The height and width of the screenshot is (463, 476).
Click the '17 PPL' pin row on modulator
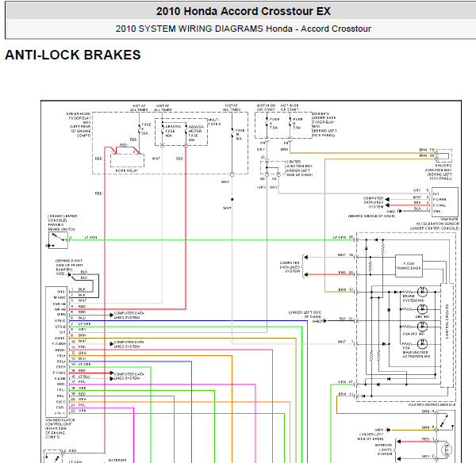click(79, 381)
